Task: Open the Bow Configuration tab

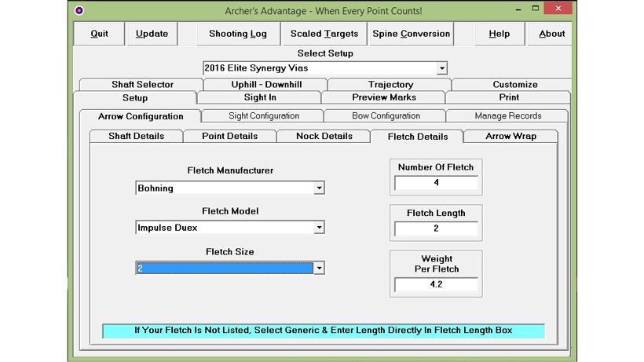Action: tap(386, 115)
